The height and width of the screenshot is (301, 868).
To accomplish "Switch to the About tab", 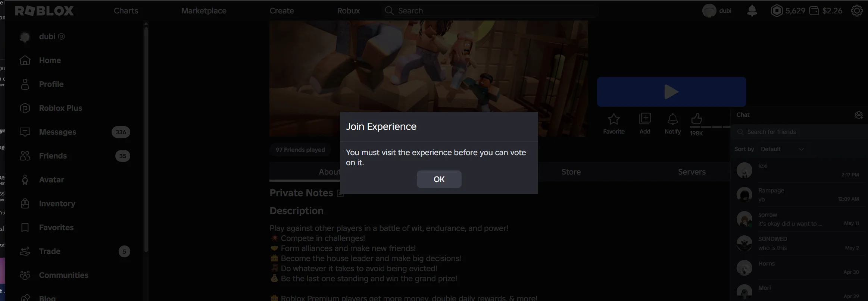I will tap(329, 172).
